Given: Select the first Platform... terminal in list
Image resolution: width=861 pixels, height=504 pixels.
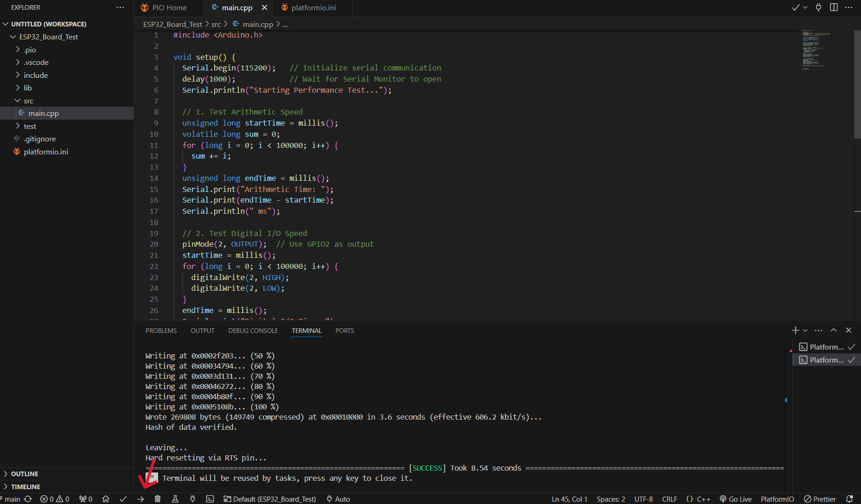Looking at the screenshot, I should pyautogui.click(x=827, y=347).
